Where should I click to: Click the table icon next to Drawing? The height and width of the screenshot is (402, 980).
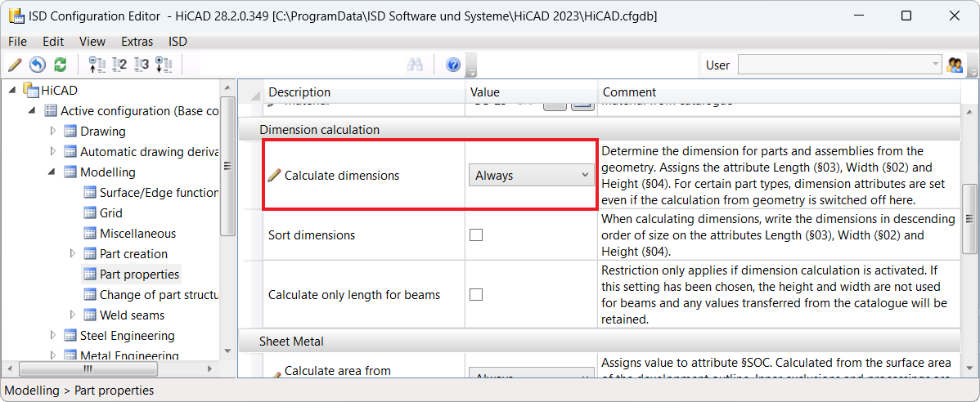click(x=70, y=131)
